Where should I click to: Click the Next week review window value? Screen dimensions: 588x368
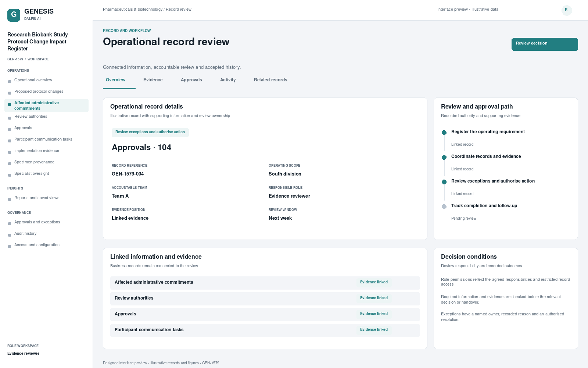[280, 218]
